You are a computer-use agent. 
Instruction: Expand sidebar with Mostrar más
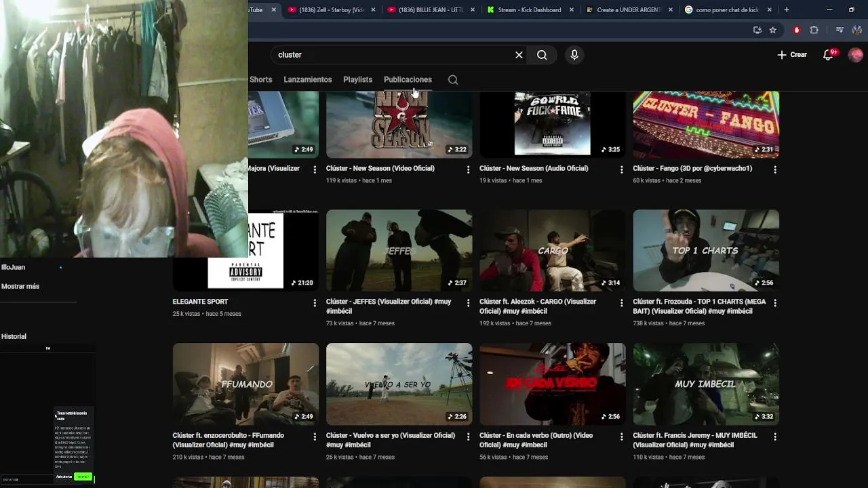(20, 286)
